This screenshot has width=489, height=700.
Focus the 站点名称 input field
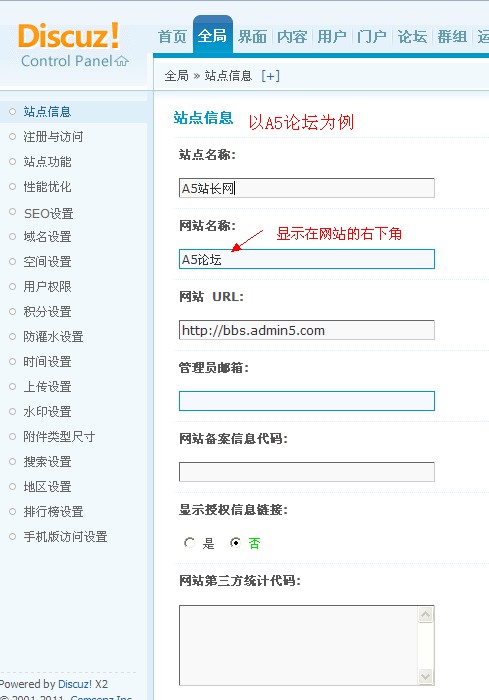pos(307,188)
